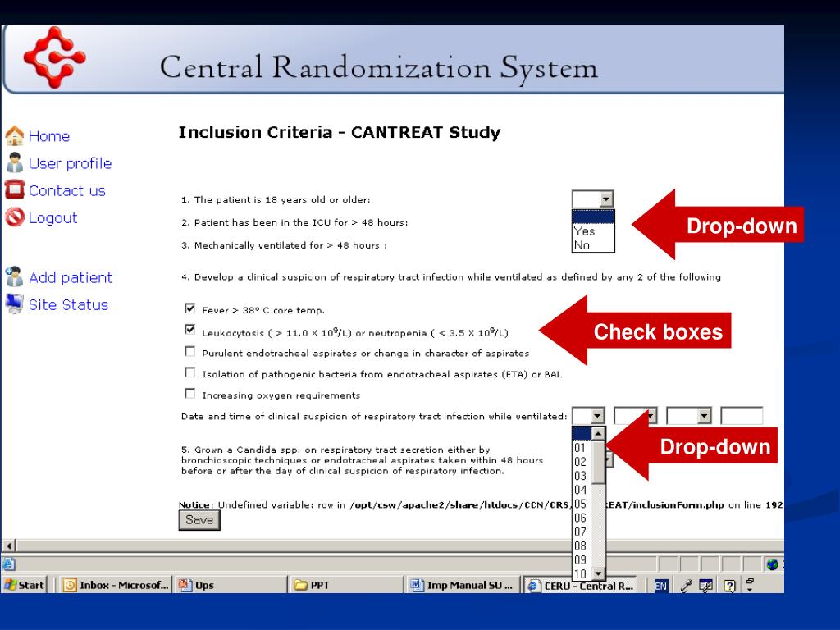The image size is (840, 630).
Task: Click the Inclusion Criteria - CANTREAT Study heading
Action: (x=339, y=132)
